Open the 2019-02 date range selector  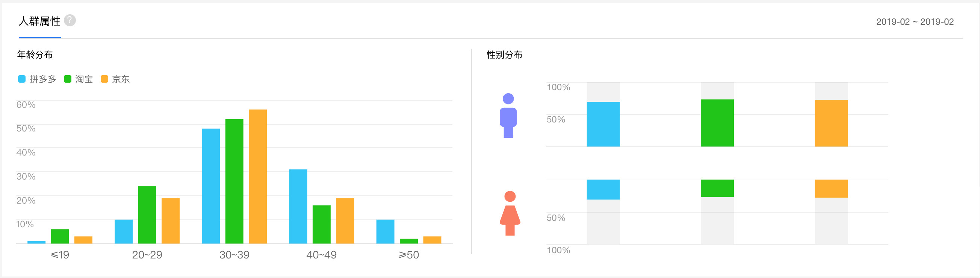(915, 22)
